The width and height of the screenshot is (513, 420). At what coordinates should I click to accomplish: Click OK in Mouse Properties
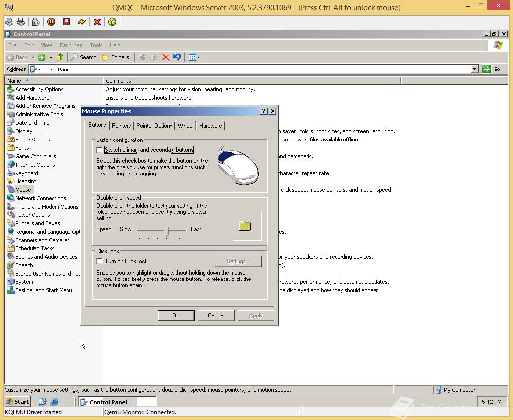pyautogui.click(x=176, y=315)
